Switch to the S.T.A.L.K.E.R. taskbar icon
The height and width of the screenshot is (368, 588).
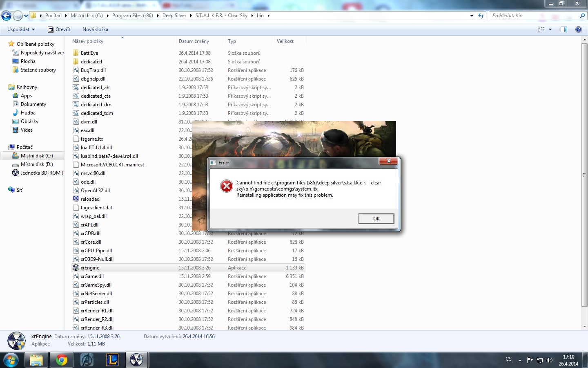tap(137, 360)
